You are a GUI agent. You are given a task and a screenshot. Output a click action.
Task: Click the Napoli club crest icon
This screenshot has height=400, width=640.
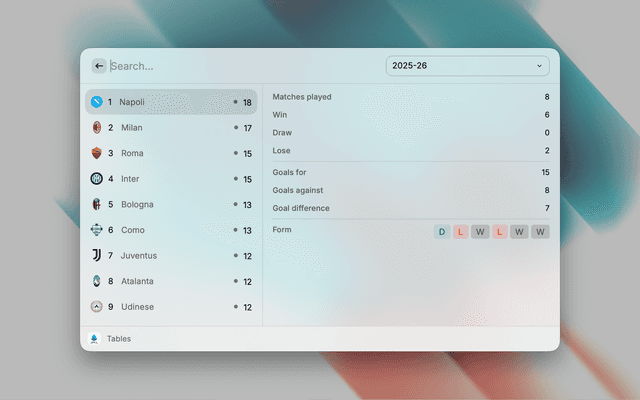pyautogui.click(x=97, y=102)
